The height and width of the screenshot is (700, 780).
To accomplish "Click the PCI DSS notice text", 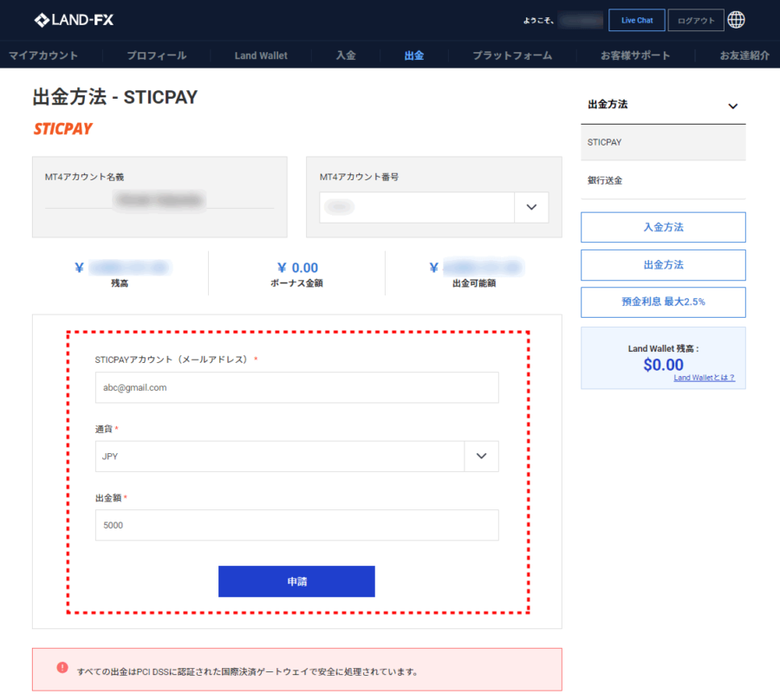I will (x=247, y=671).
